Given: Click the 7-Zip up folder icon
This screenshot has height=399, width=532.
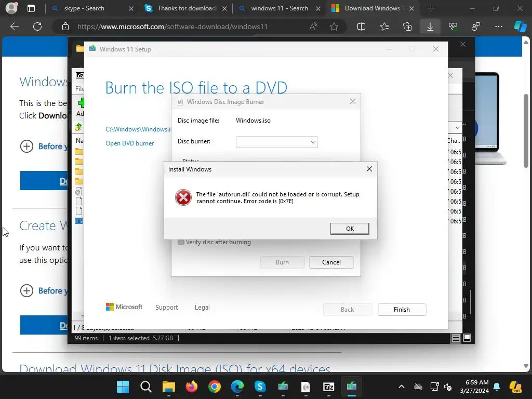Looking at the screenshot, I should [78, 127].
